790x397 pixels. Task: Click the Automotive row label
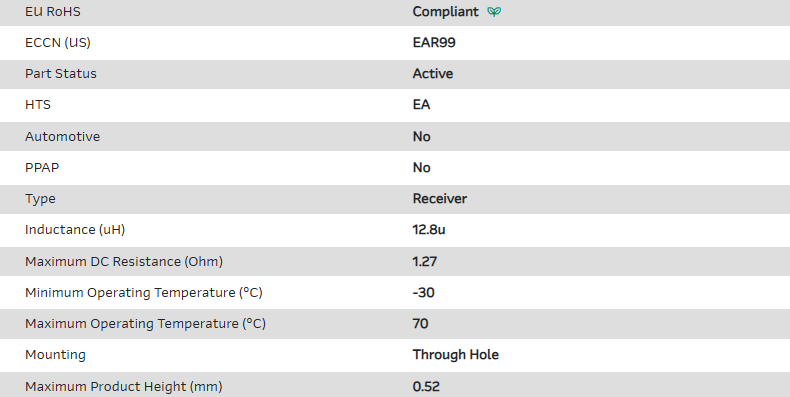(x=62, y=137)
